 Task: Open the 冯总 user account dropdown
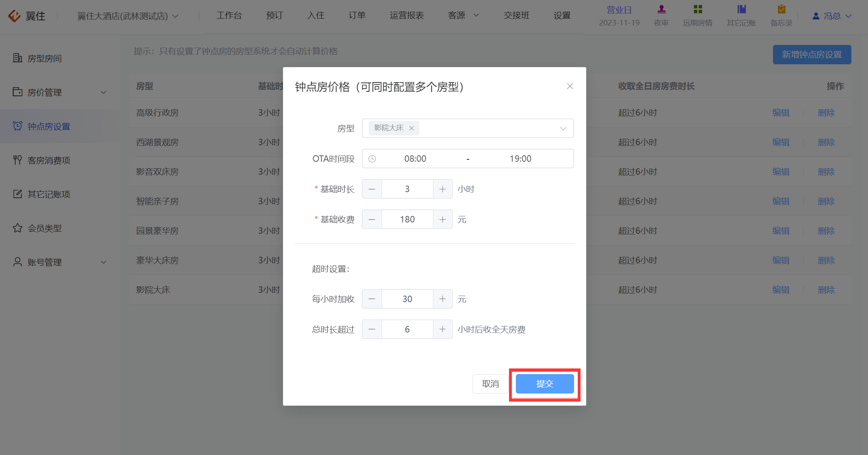tap(832, 16)
